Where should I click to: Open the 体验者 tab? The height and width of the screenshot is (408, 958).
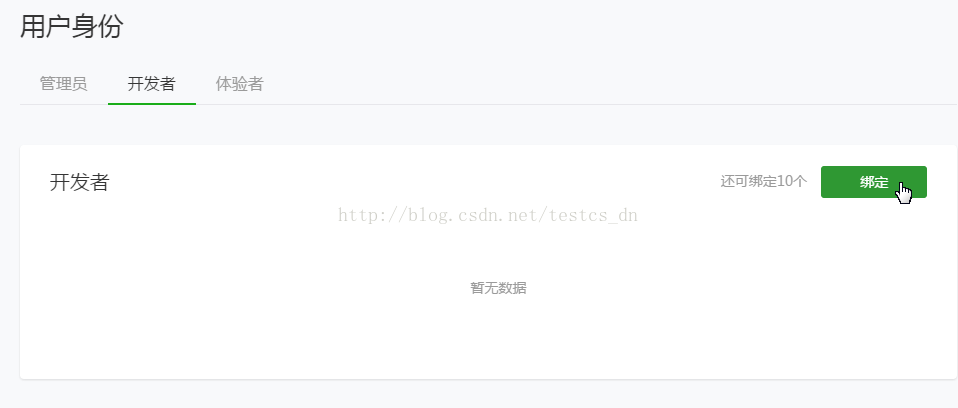pyautogui.click(x=240, y=84)
